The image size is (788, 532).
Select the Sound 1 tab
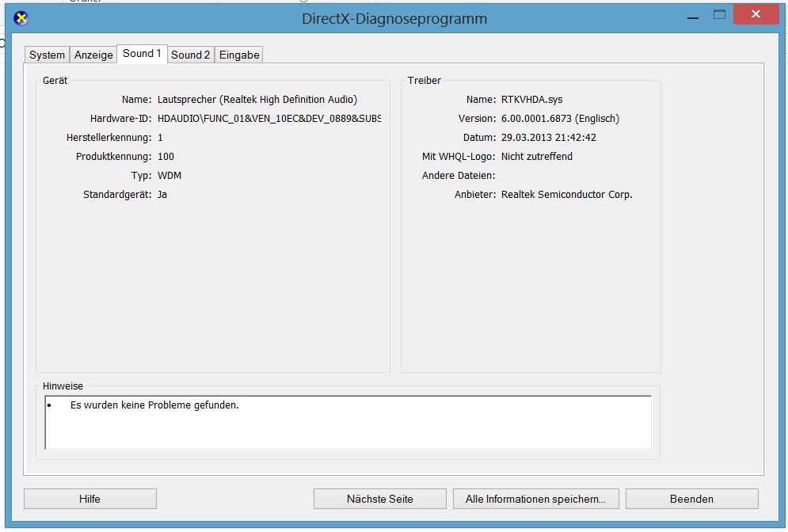click(142, 54)
